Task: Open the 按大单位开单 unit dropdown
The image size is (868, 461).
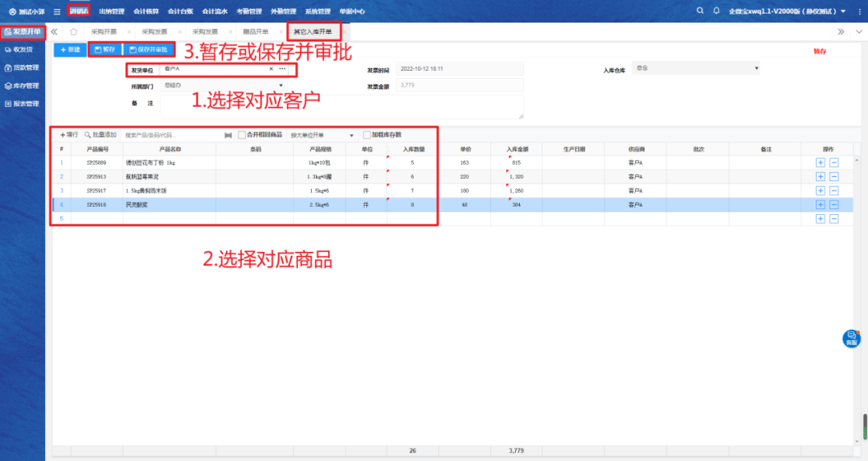Action: (352, 135)
